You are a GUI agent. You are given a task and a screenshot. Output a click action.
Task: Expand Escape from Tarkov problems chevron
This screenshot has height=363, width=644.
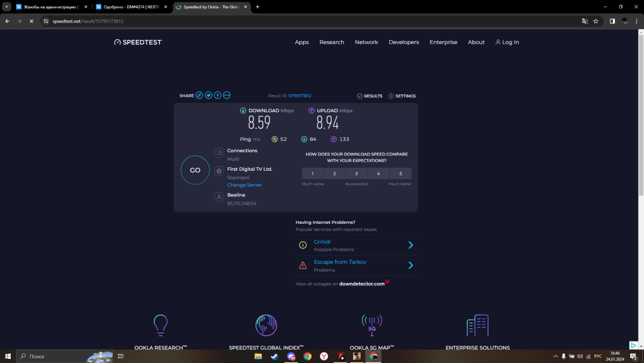point(411,265)
